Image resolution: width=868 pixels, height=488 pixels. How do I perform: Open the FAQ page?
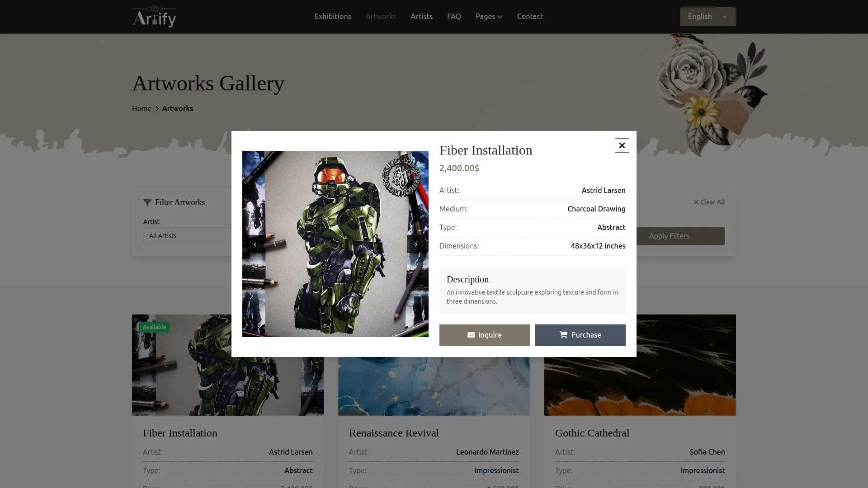(x=453, y=17)
